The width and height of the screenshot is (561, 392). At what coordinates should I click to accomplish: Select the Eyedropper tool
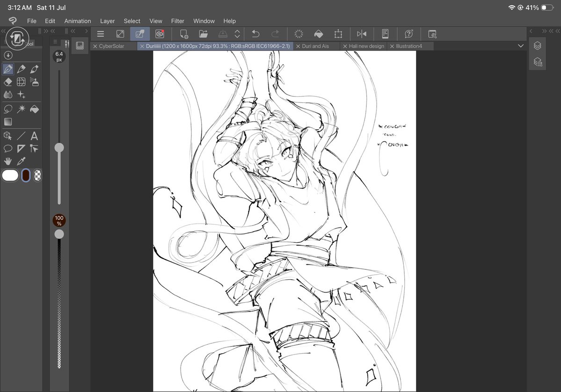[21, 161]
